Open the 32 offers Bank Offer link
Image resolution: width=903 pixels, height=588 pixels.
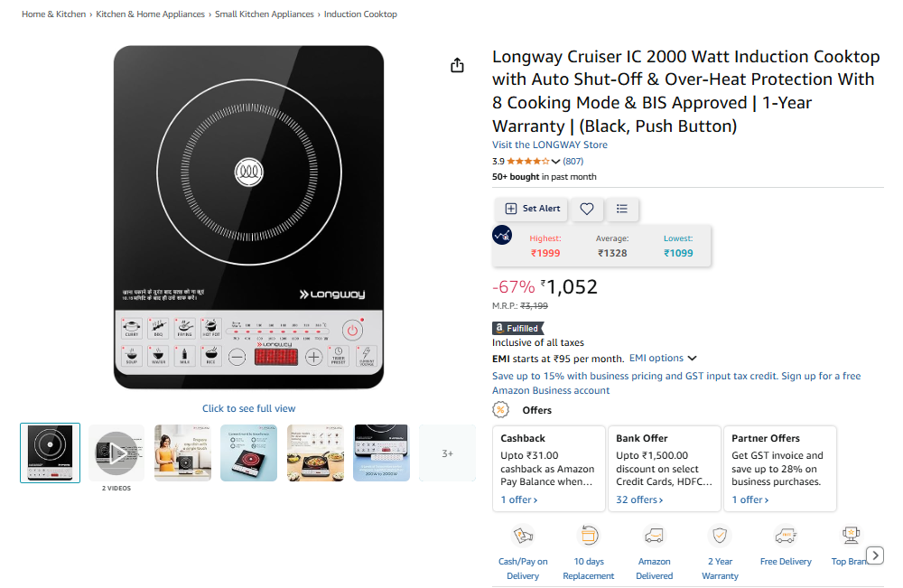coord(639,499)
